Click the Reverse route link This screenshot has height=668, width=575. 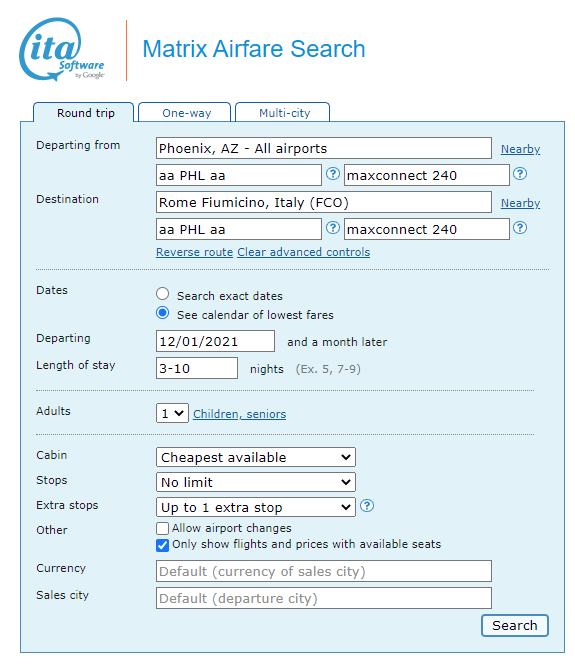194,252
